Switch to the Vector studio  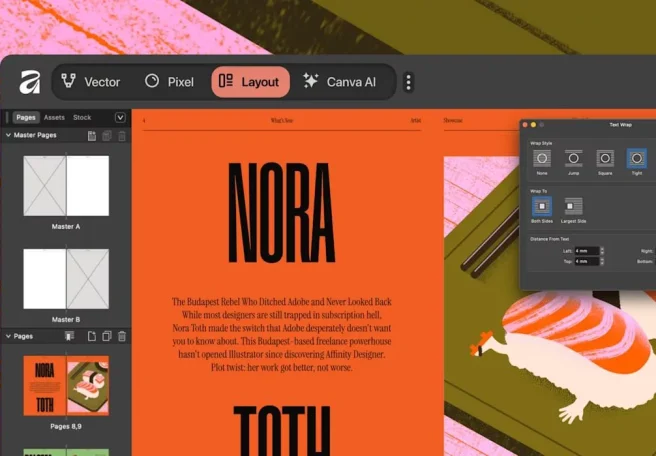[x=90, y=82]
